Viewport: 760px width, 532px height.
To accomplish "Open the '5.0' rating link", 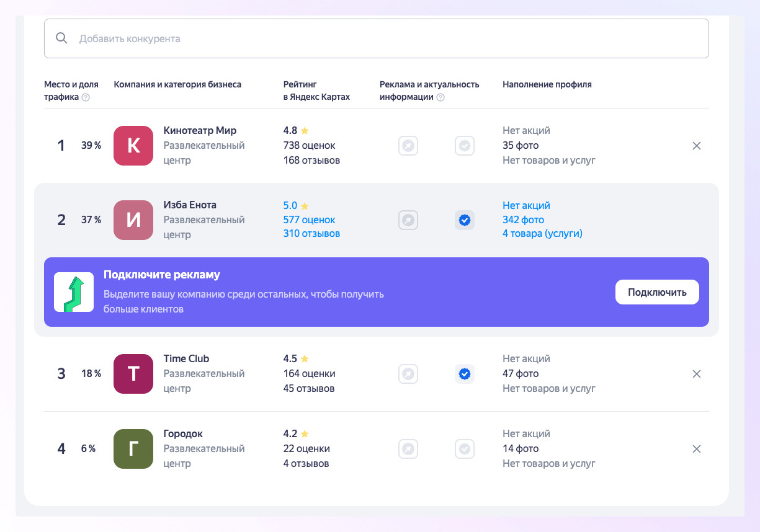I will point(290,205).
